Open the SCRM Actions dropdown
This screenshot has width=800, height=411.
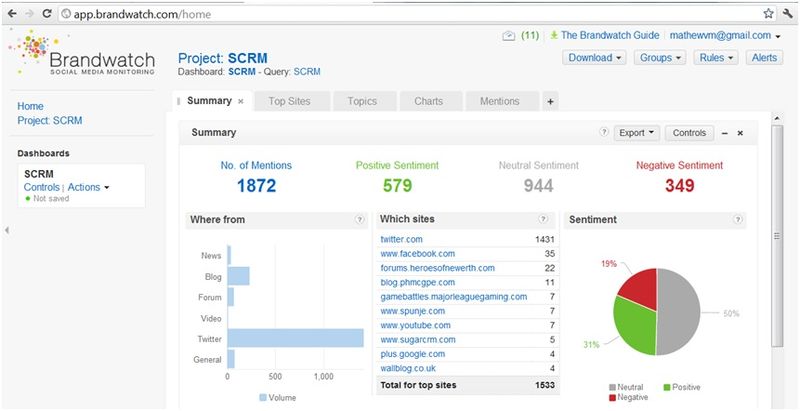click(88, 187)
